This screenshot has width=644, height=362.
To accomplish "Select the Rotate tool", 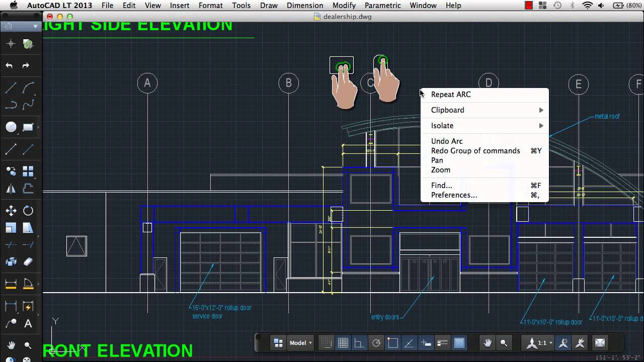I will [28, 211].
